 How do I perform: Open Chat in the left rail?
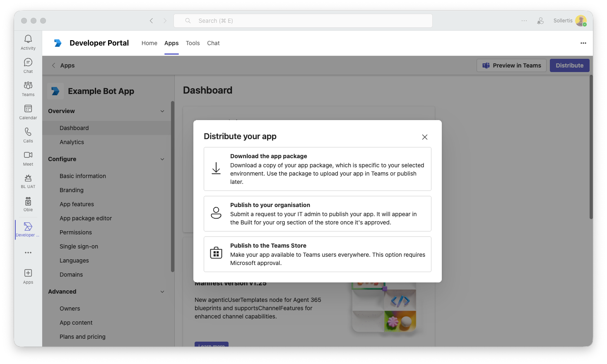(x=28, y=65)
